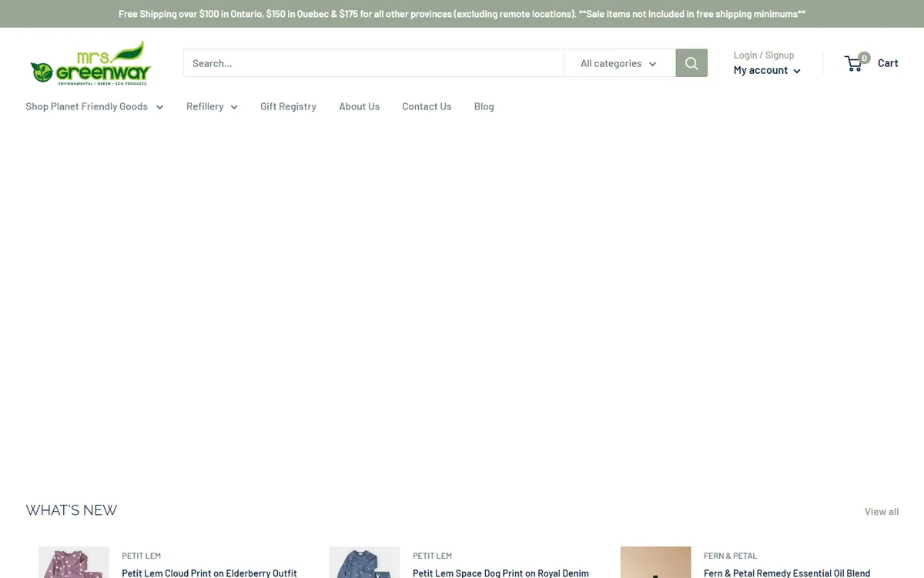Viewport: 924px width, 578px height.
Task: Focus the Search input field
Action: point(373,63)
